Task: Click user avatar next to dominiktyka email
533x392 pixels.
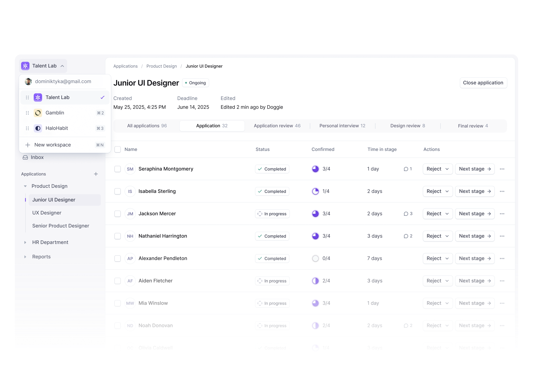Action: click(x=28, y=81)
